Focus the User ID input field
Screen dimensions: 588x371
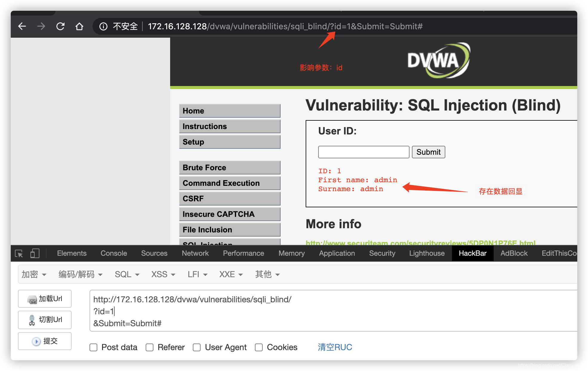tap(364, 152)
